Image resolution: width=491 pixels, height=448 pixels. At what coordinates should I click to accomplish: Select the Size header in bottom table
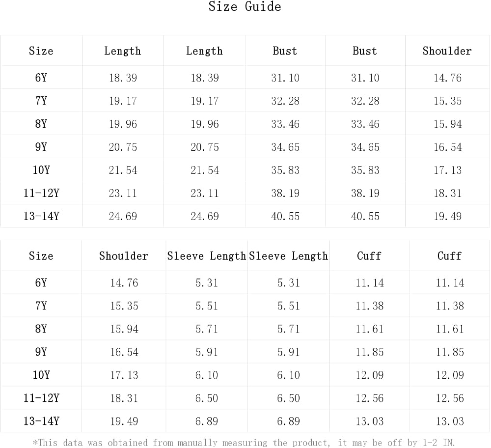click(41, 256)
